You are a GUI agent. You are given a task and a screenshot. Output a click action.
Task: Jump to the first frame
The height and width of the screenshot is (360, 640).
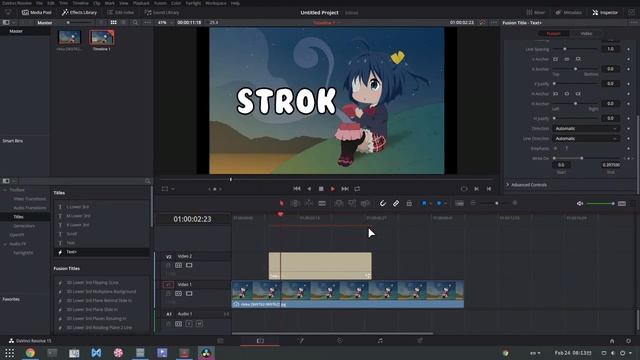297,189
